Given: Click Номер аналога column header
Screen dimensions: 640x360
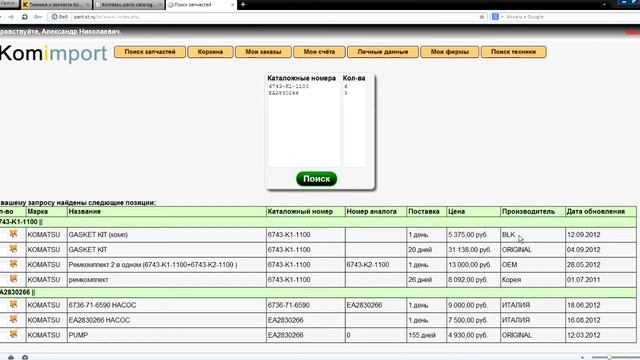Looking at the screenshot, I should [376, 211].
